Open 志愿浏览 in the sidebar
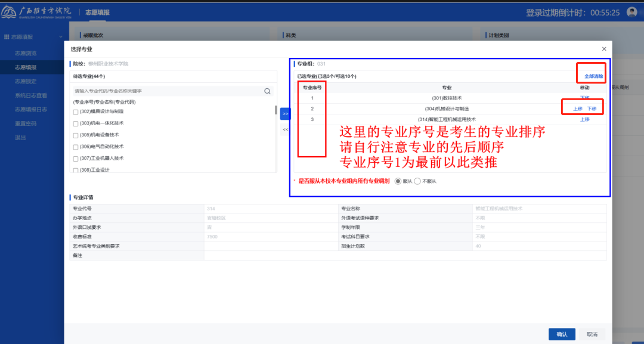 [26, 54]
